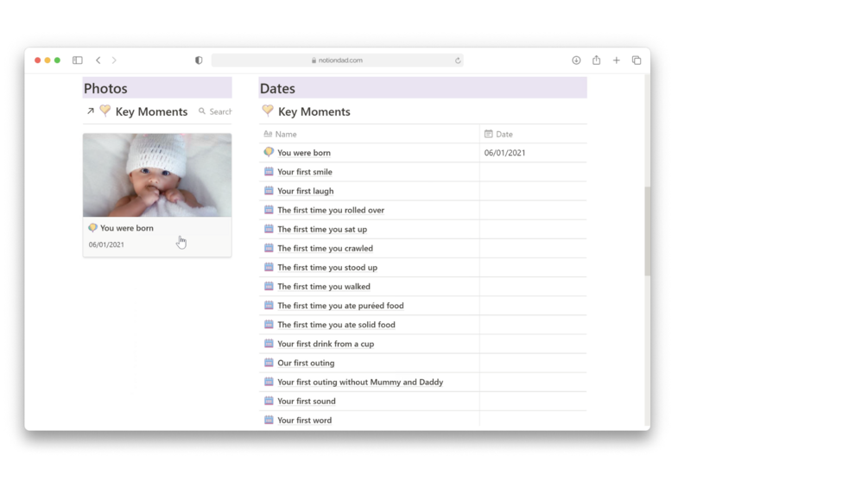Click calendar icon for first time stood up

click(269, 267)
